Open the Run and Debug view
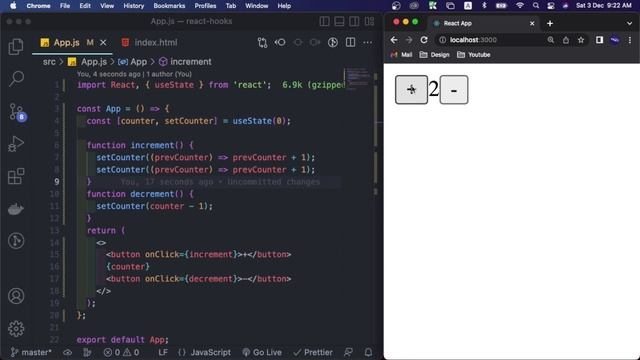The height and width of the screenshot is (360, 640). tap(16, 144)
